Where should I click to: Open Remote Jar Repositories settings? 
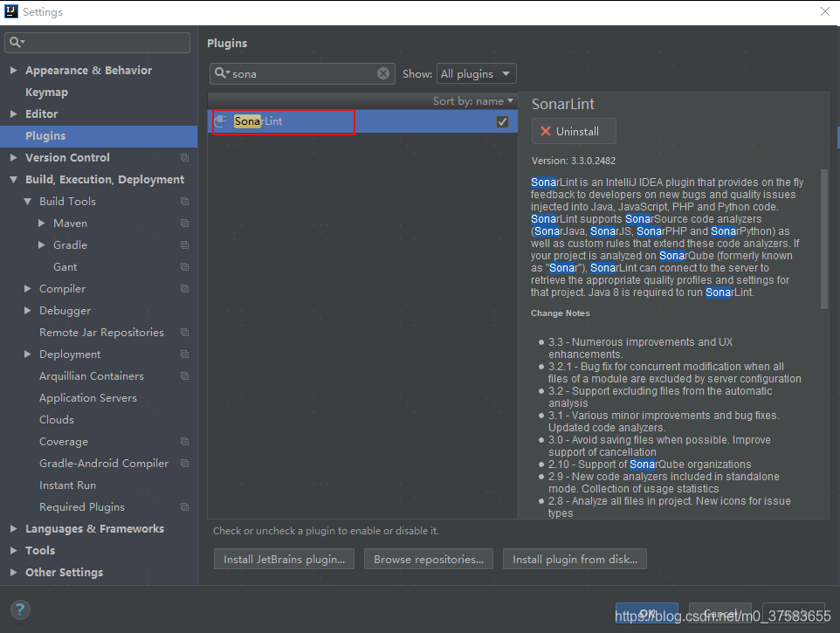click(x=101, y=332)
